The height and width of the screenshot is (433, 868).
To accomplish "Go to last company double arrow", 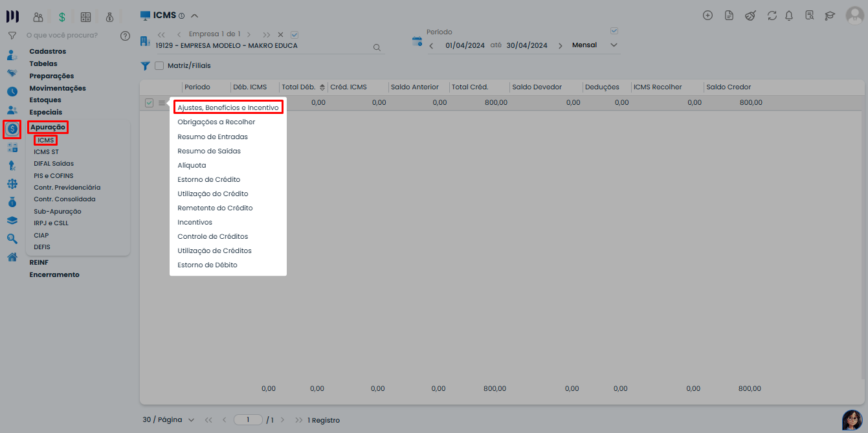I will pyautogui.click(x=267, y=34).
